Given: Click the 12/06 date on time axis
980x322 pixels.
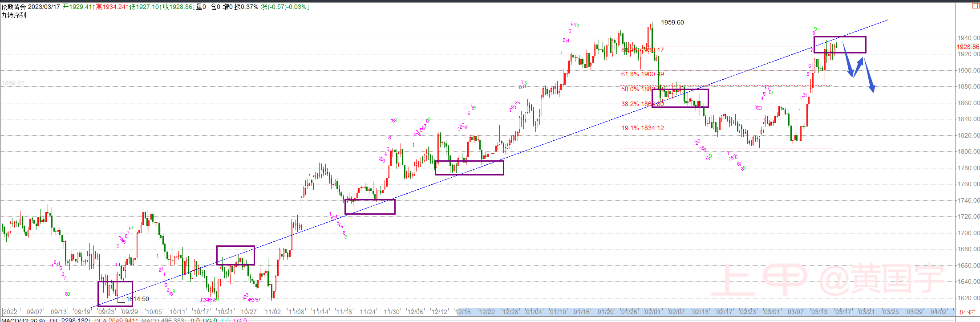Looking at the screenshot, I should tap(415, 312).
